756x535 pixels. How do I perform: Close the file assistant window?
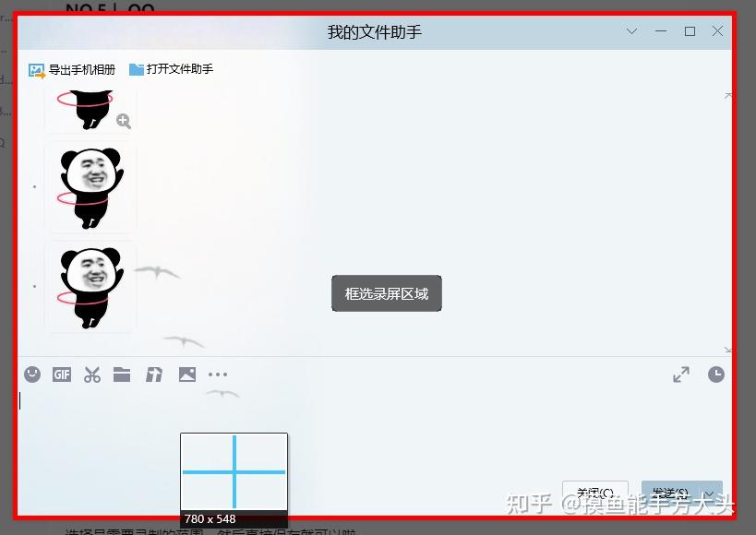point(717,31)
